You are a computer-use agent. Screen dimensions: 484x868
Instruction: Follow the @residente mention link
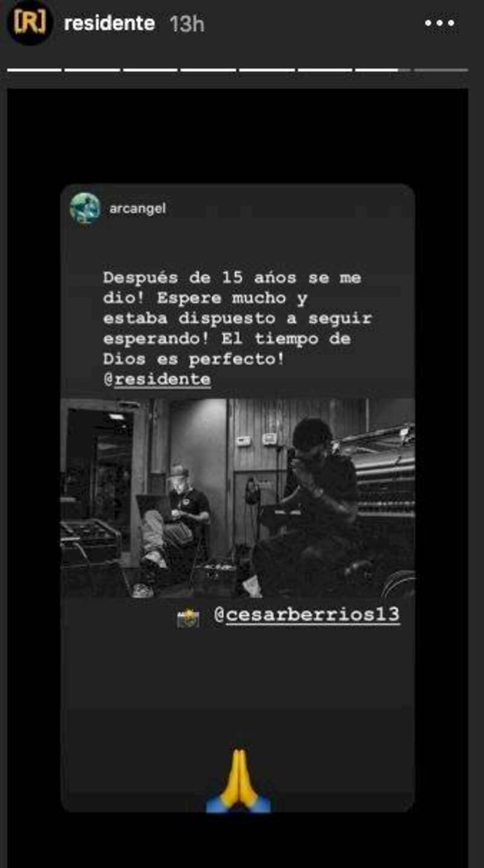click(x=157, y=380)
